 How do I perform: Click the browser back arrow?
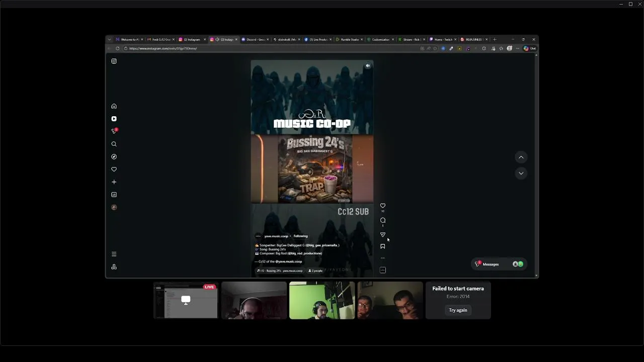coord(109,48)
